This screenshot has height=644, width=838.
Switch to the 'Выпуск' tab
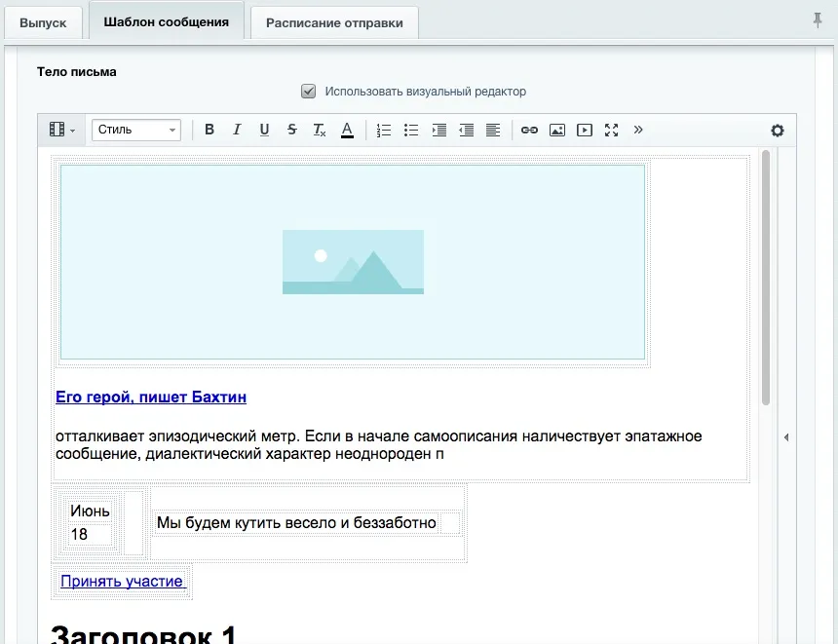[43, 23]
